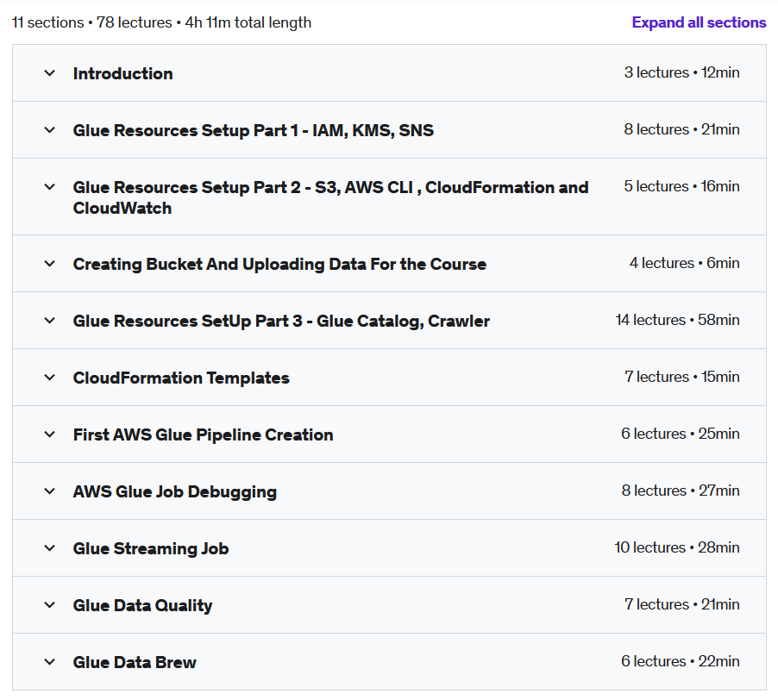778x700 pixels.
Task: Open Glue Resources Setup Part 2 section title
Action: 330,197
